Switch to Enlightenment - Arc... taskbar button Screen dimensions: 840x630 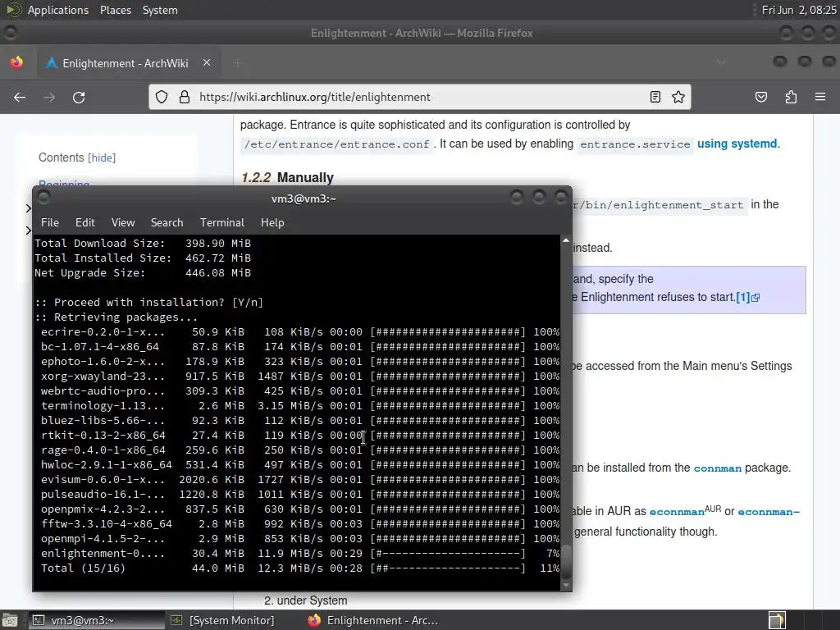point(374,620)
